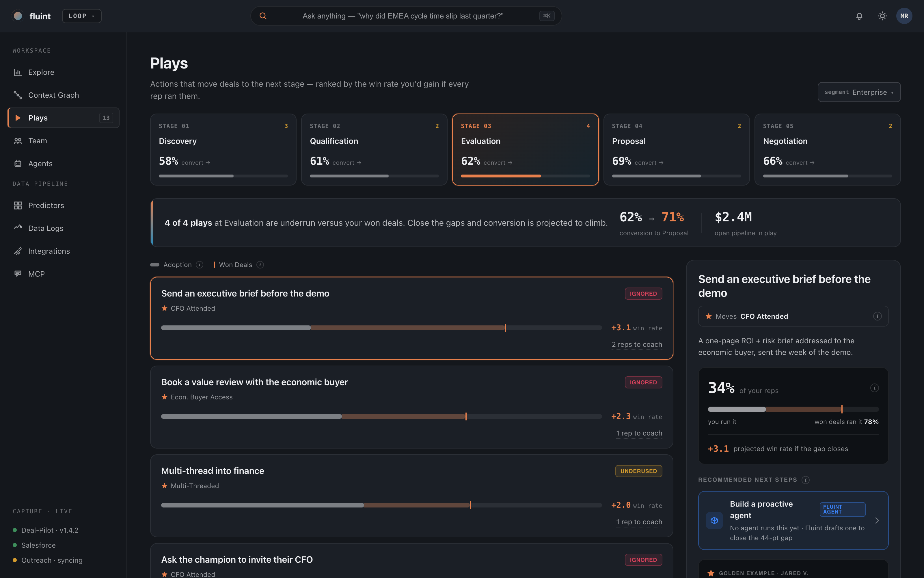This screenshot has height=578, width=924.
Task: Click the Multi-thread into finance adoption bar
Action: click(381, 505)
